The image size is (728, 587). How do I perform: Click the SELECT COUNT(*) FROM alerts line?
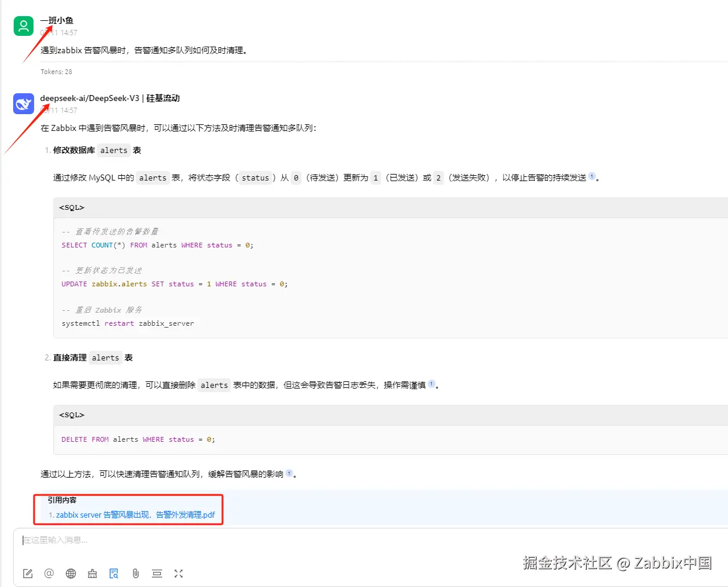pos(157,245)
